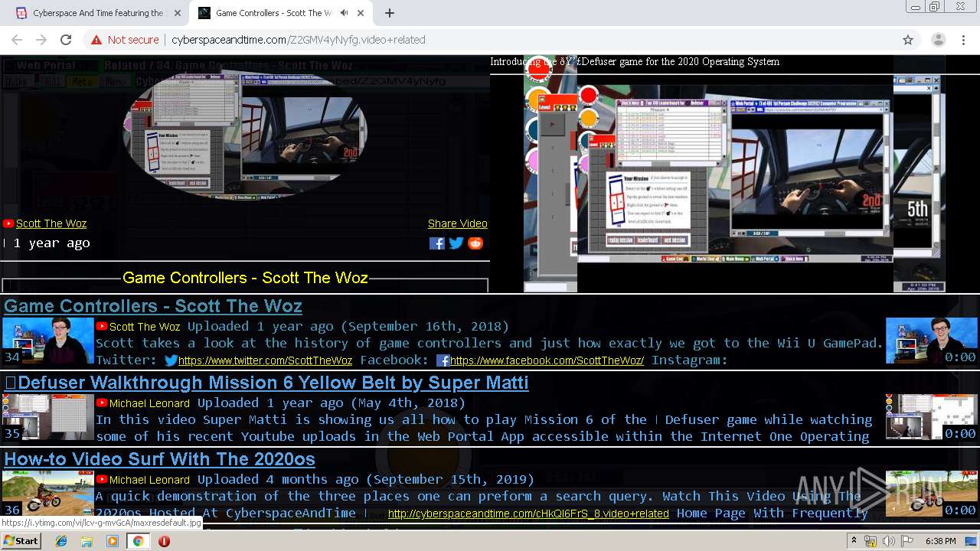The width and height of the screenshot is (980, 551).
Task: Open the Chrome profile avatar
Action: pyautogui.click(x=938, y=40)
